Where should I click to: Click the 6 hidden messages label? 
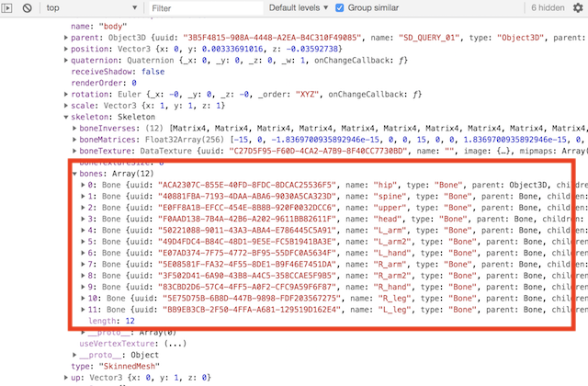tap(548, 8)
